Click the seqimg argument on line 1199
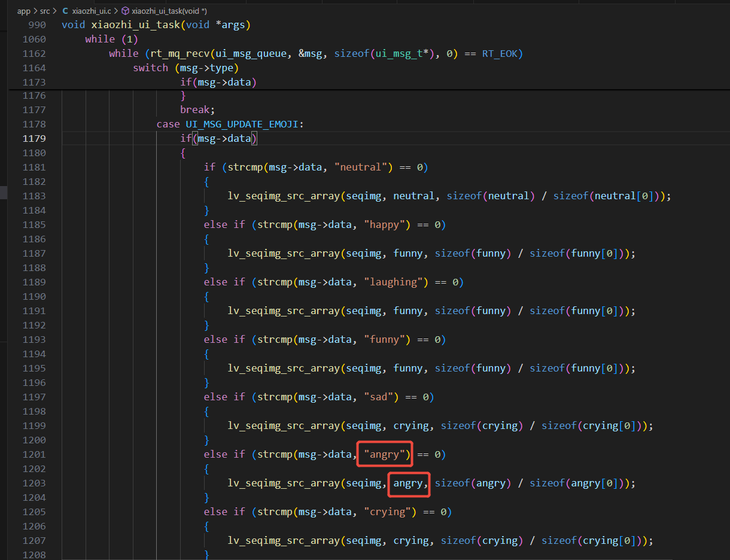The width and height of the screenshot is (730, 560). tap(364, 425)
